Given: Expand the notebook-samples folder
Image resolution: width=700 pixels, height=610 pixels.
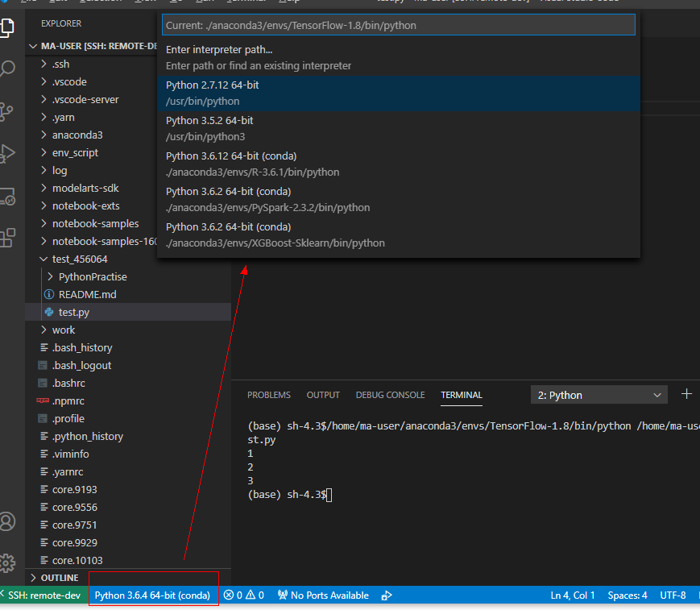Looking at the screenshot, I should click(x=92, y=223).
